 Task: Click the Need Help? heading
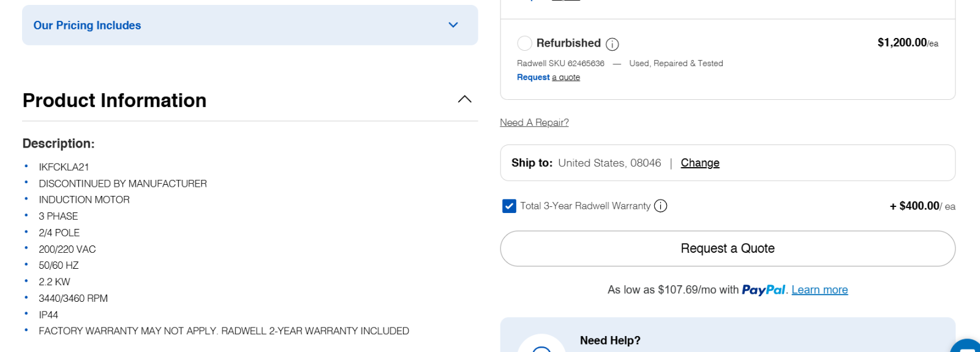click(610, 340)
